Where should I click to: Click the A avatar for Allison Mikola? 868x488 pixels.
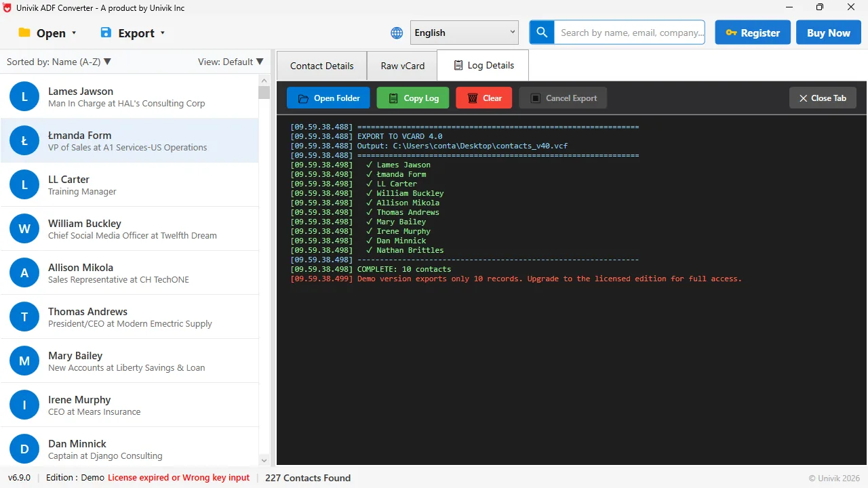24,273
